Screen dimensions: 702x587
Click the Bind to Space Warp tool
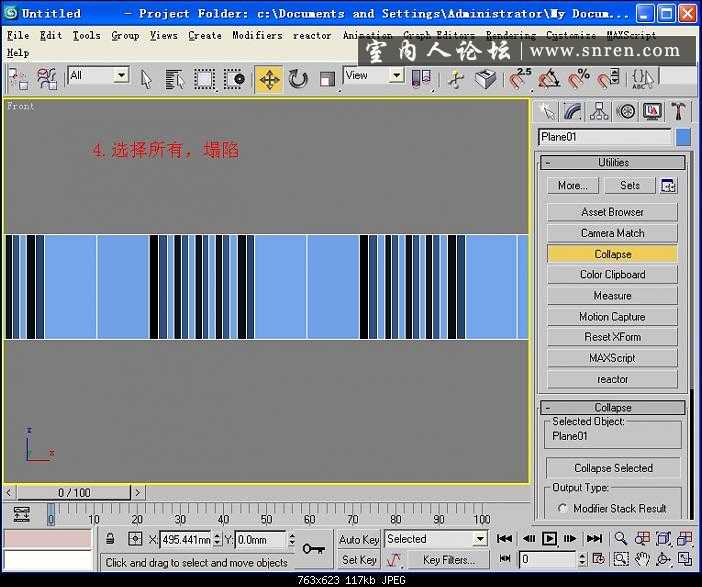(x=47, y=80)
